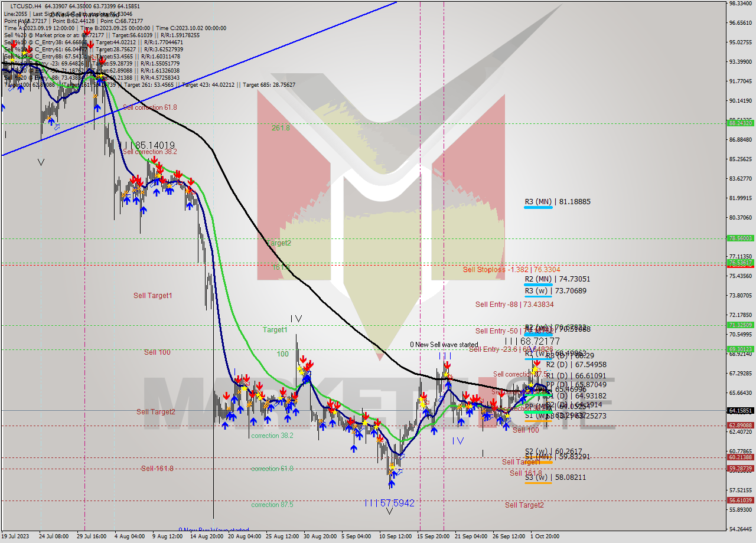Select the red 59.28739 price tag

[x=740, y=468]
